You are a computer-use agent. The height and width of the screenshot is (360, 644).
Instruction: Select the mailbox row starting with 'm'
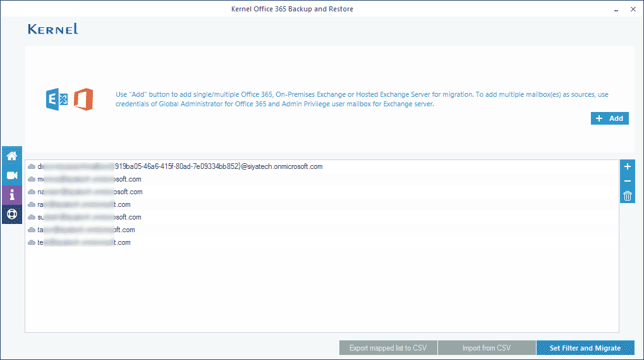pyautogui.click(x=322, y=179)
